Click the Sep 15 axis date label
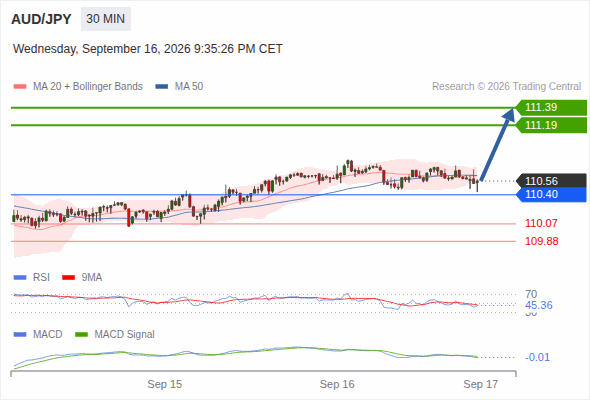Screen dimensions: 590x400 [x=165, y=384]
